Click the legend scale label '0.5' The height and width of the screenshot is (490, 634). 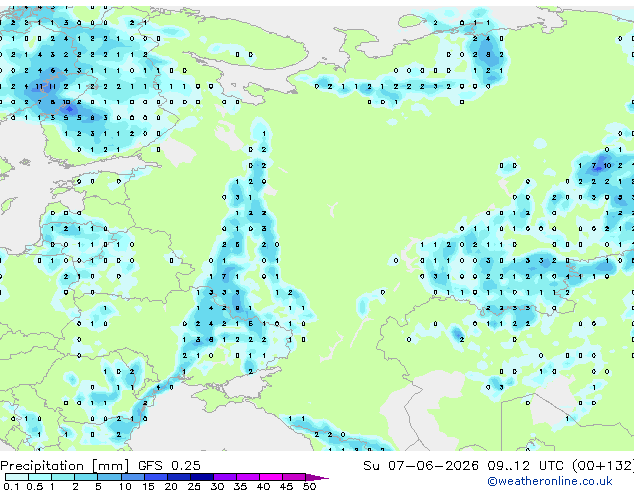click(x=35, y=486)
